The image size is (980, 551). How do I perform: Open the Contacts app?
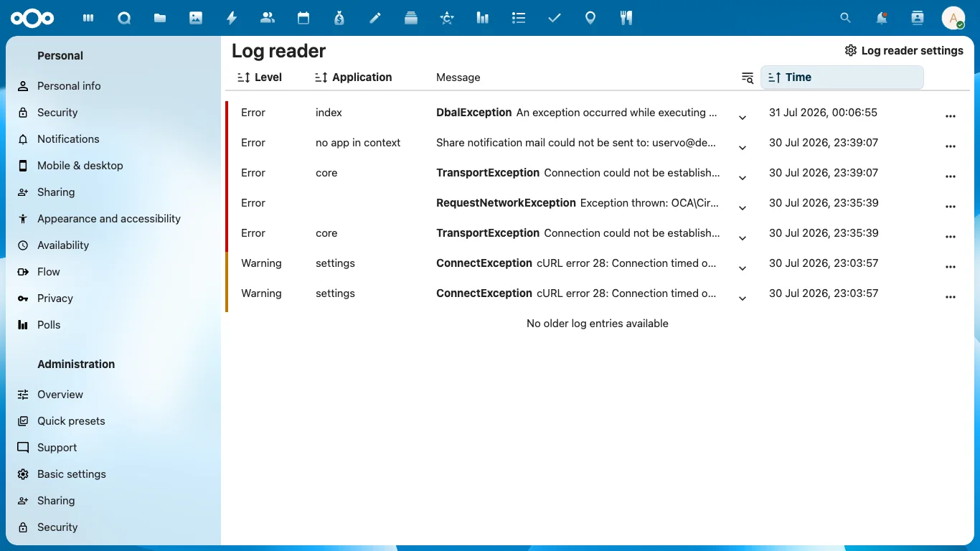268,19
